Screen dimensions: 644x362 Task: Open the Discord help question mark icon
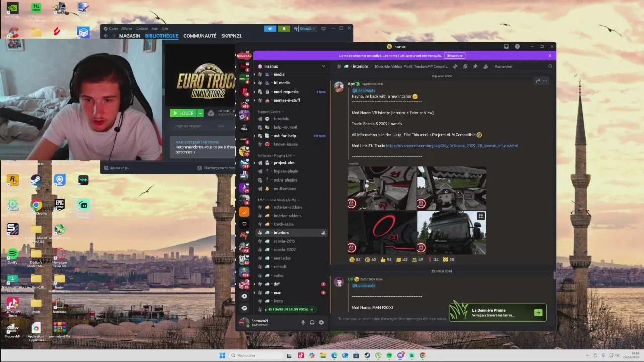[x=517, y=46]
